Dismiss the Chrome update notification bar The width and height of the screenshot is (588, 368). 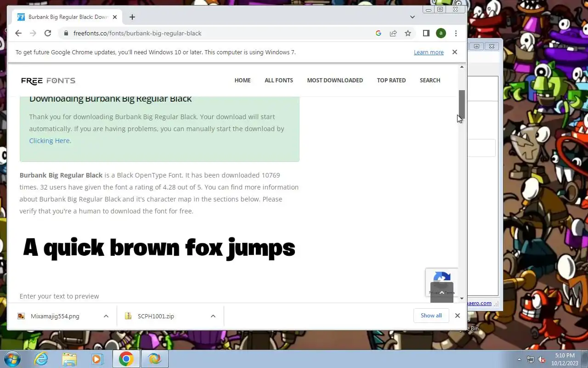coord(455,52)
